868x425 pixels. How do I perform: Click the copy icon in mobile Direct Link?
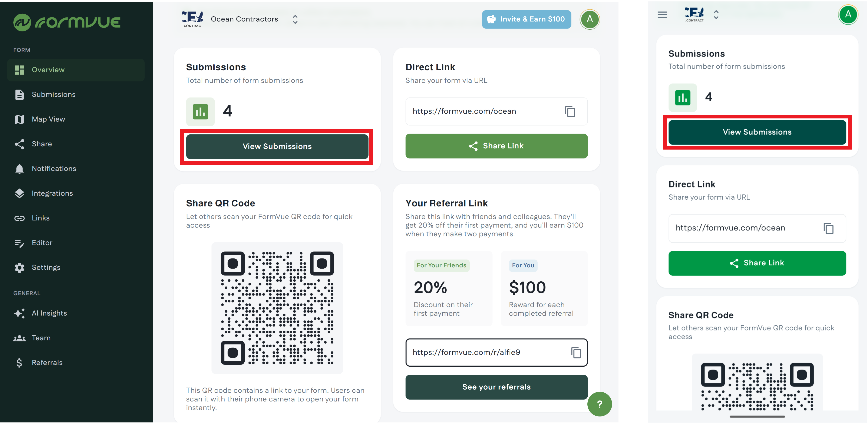tap(829, 229)
